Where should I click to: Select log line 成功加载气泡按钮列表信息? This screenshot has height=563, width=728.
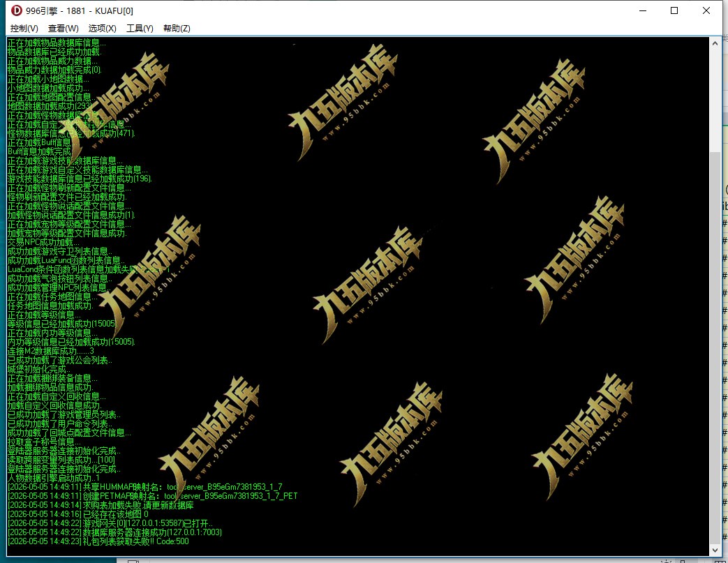(x=60, y=278)
